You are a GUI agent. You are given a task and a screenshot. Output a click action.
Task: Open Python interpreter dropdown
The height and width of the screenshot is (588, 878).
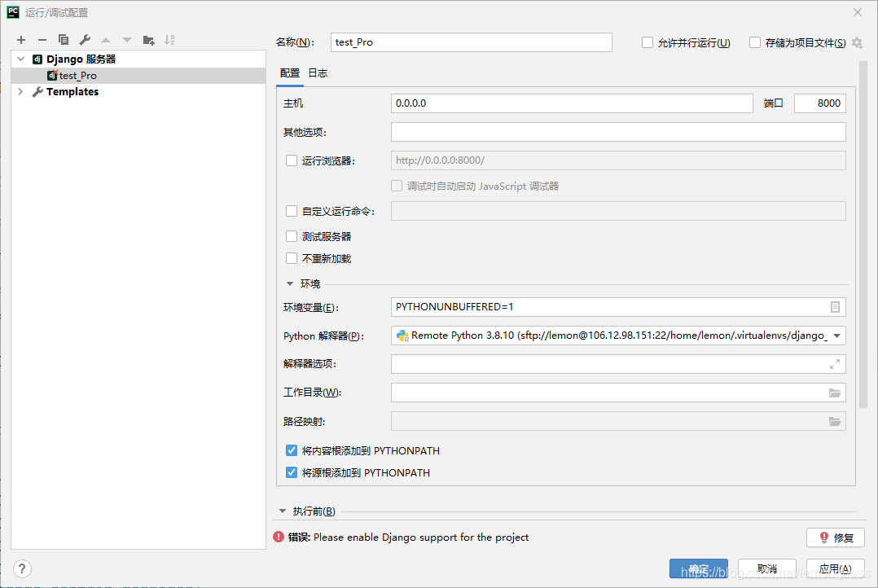[837, 336]
